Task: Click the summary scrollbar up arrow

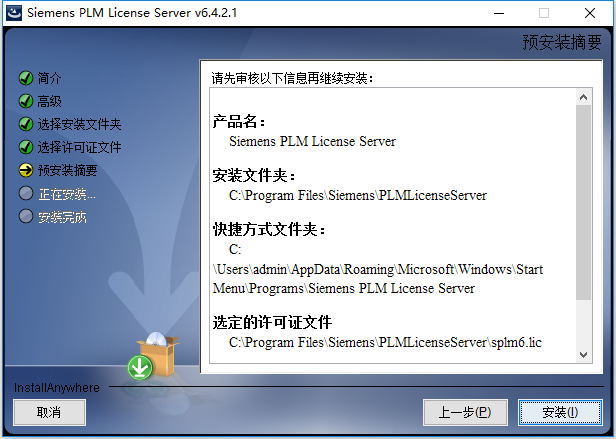Action: (x=583, y=97)
